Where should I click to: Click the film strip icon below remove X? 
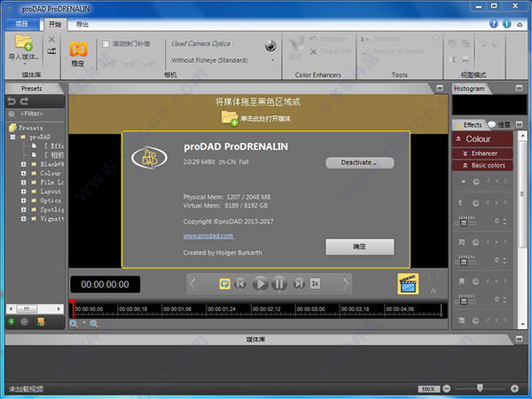[51, 51]
